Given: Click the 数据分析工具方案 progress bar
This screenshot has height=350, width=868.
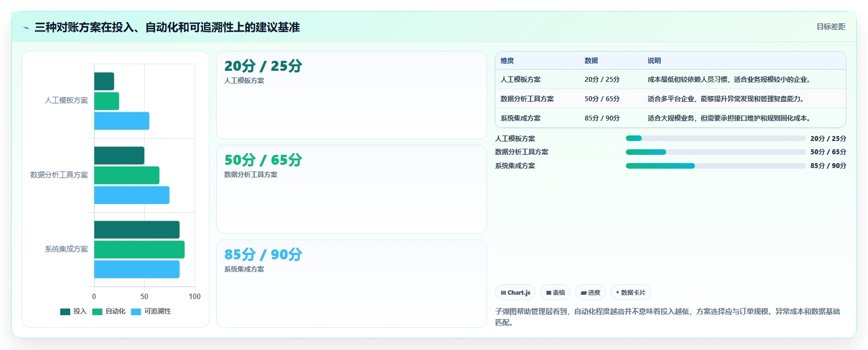Looking at the screenshot, I should tap(715, 152).
